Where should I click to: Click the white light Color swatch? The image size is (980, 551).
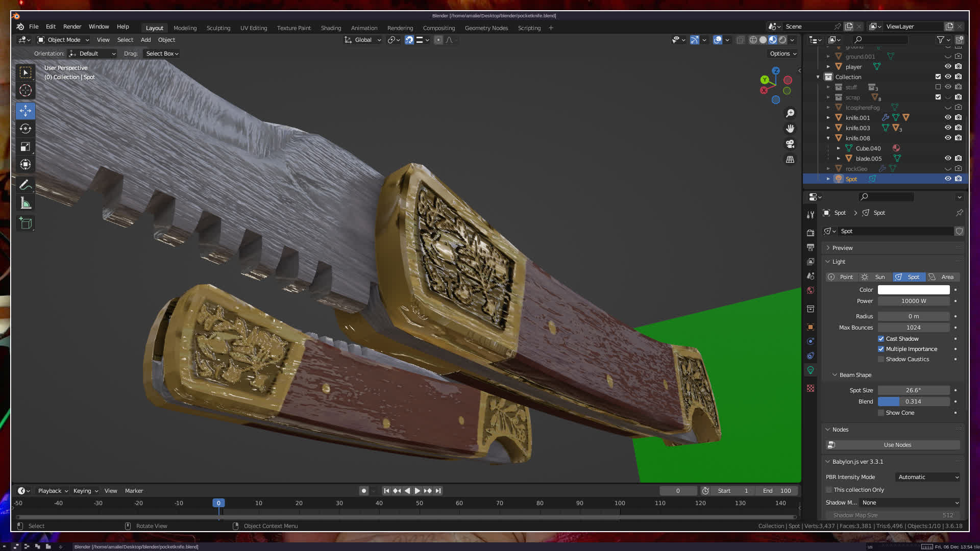tap(913, 290)
